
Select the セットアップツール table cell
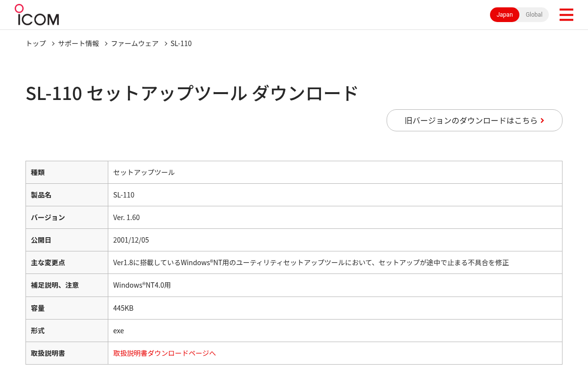335,172
